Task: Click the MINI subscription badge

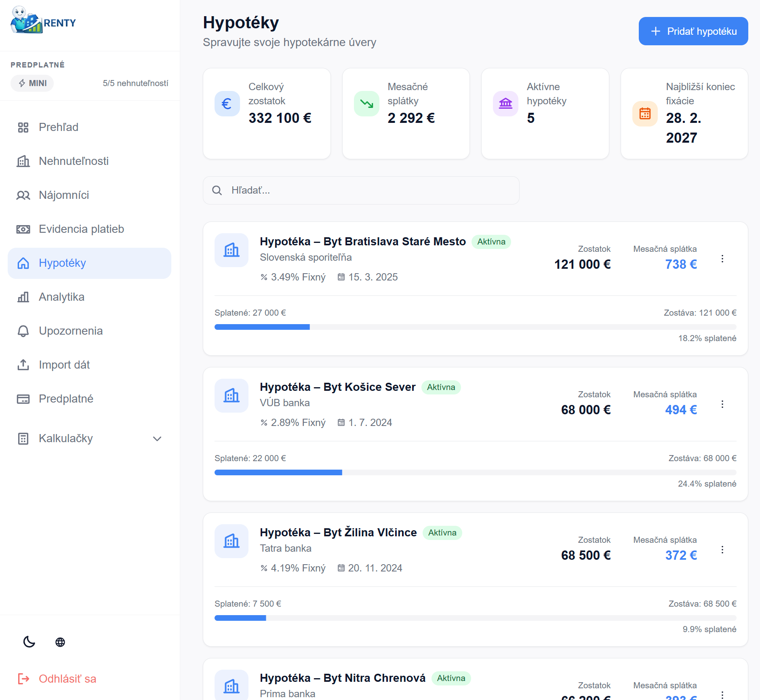Action: point(32,83)
